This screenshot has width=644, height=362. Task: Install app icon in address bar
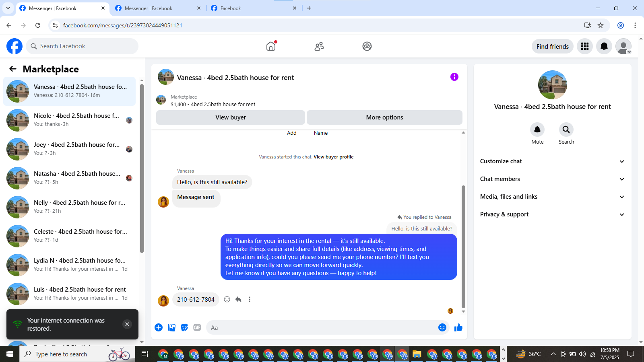click(x=588, y=25)
